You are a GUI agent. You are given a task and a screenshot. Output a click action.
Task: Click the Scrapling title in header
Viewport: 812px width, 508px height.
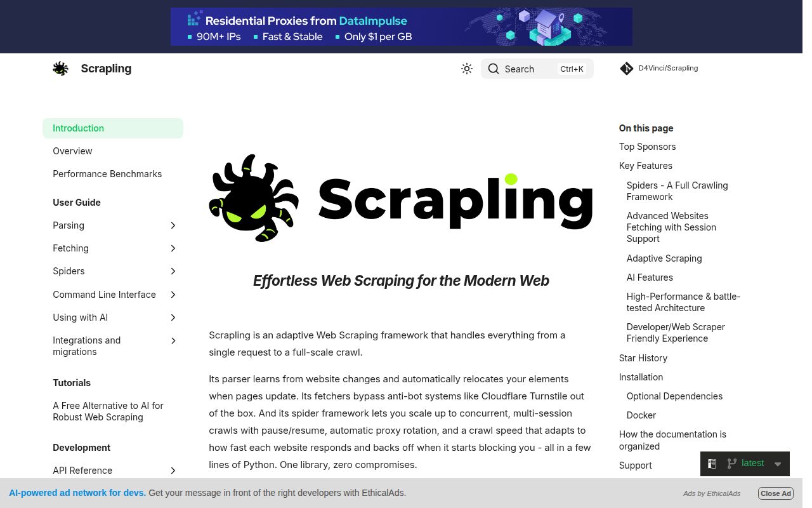pos(106,69)
